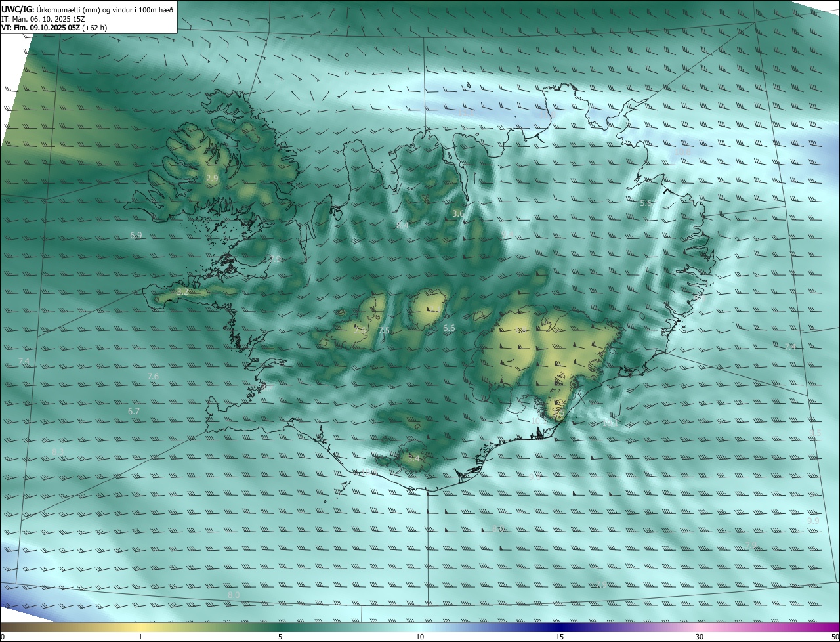Click the 6.6 value beside the glacier
This screenshot has height=642, width=840.
click(449, 328)
